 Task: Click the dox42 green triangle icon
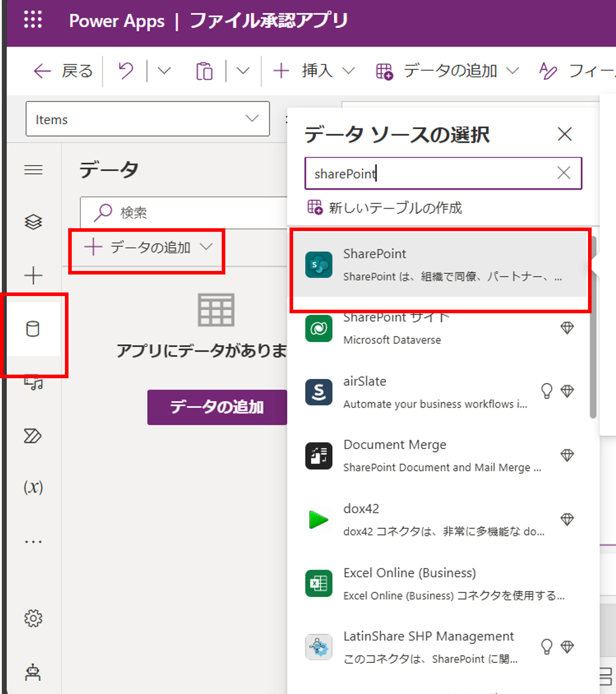click(319, 520)
